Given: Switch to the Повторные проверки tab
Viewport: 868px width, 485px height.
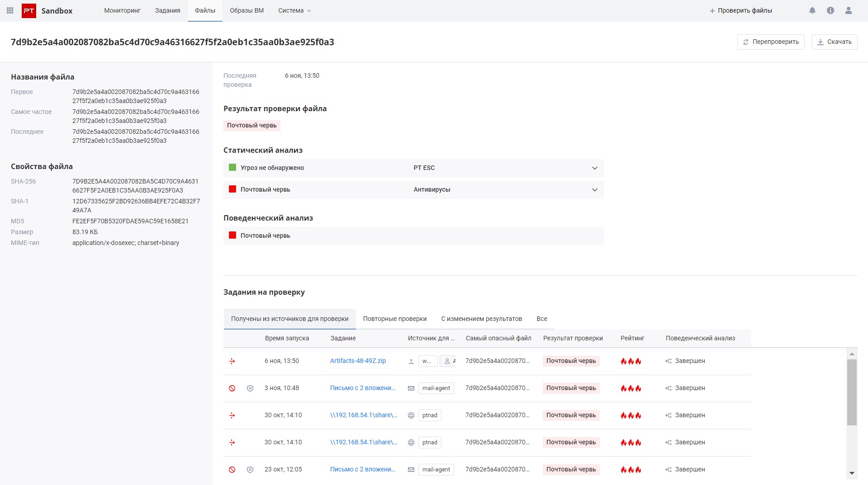Looking at the screenshot, I should [x=394, y=319].
